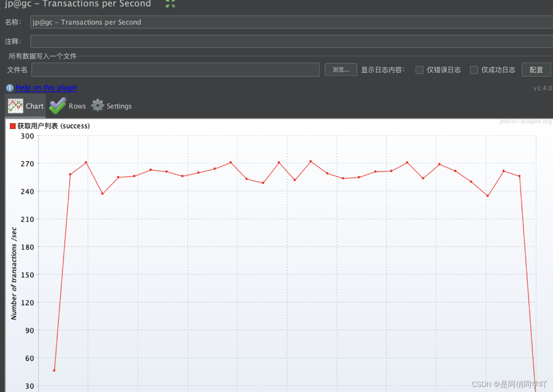Click the 浏览... browse button
The height and width of the screenshot is (392, 553).
[341, 70]
